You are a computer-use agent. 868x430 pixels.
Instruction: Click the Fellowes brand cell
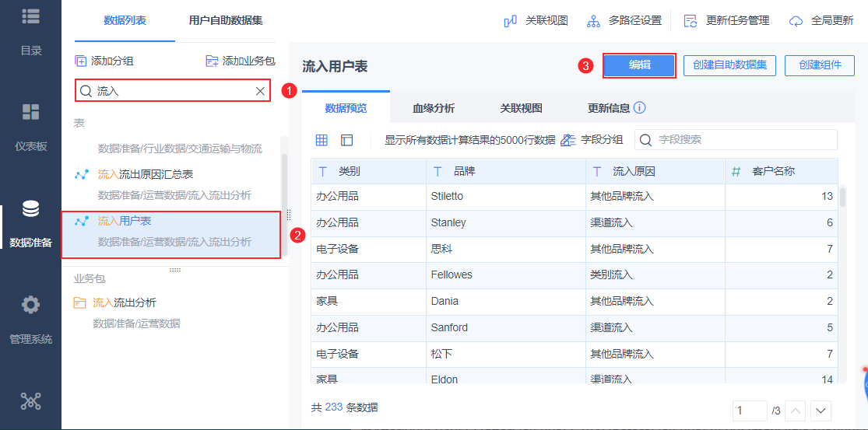(506, 274)
